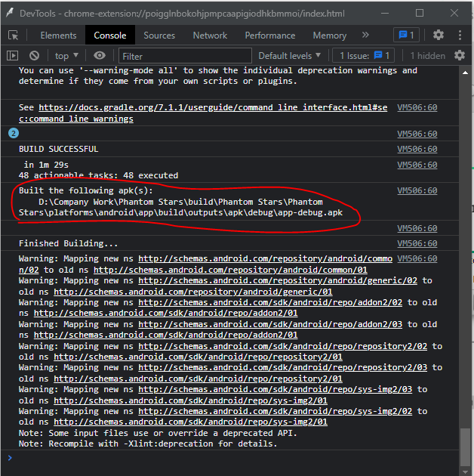Open the Performance tab
The height and width of the screenshot is (476, 474).
click(x=270, y=36)
